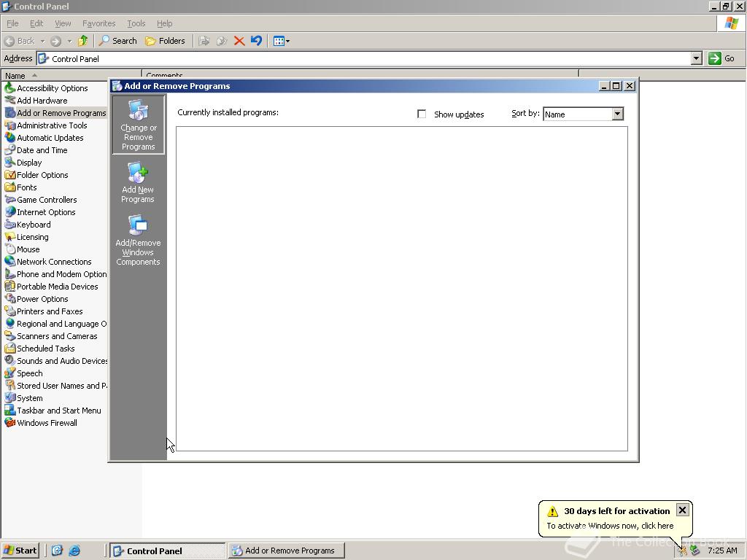Select Change or Remove Programs

[x=138, y=125]
